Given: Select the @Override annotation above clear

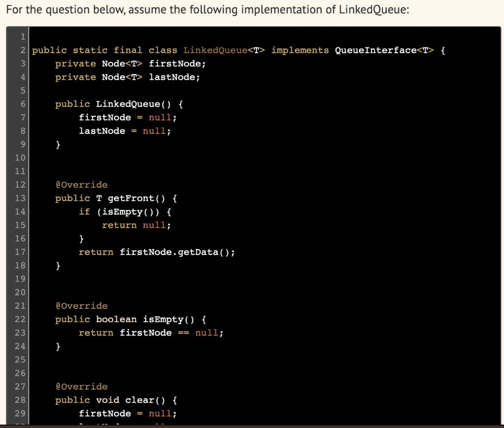Looking at the screenshot, I should (x=81, y=386).
